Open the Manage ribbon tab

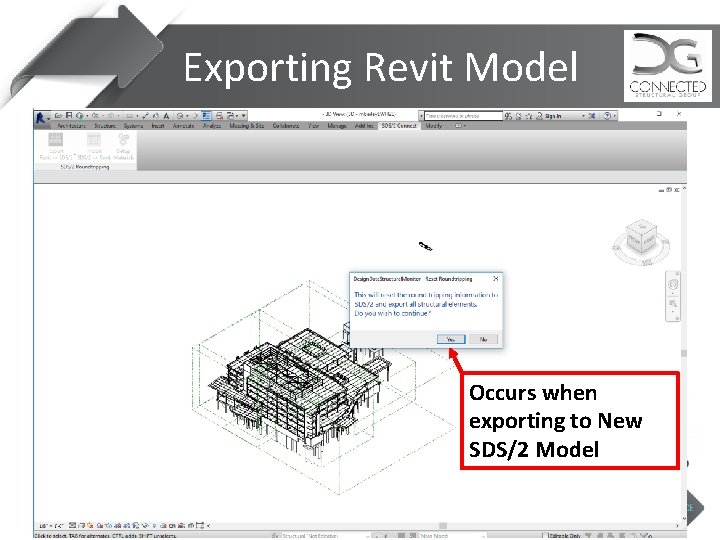tap(337, 126)
